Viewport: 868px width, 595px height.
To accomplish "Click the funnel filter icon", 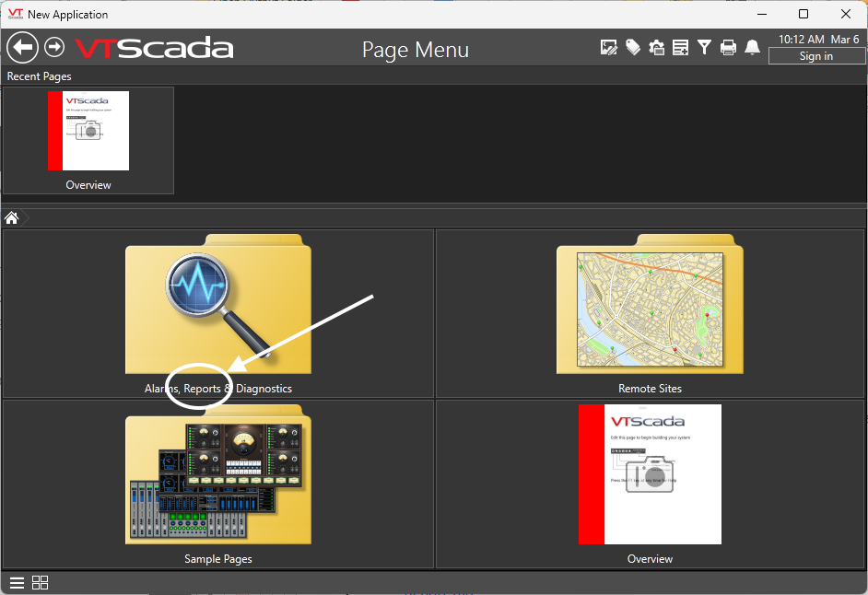I will [704, 48].
